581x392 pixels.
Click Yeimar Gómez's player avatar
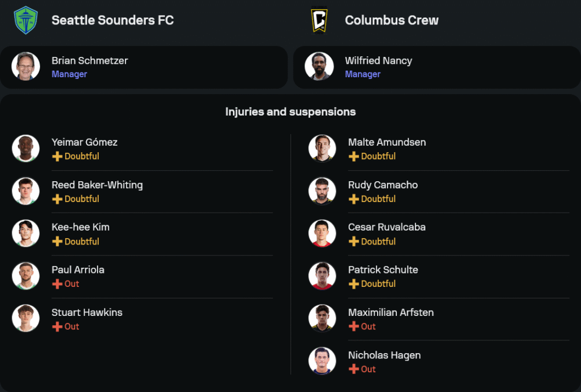26,149
